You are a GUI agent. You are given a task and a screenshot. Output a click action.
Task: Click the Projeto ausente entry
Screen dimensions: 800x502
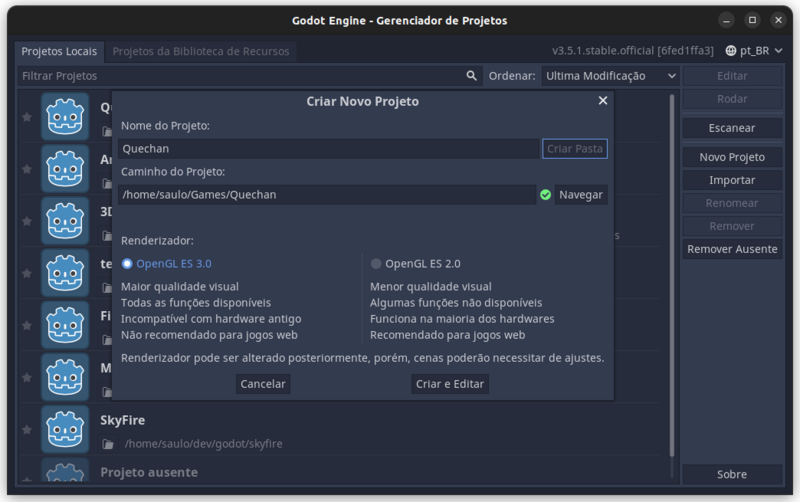pyautogui.click(x=149, y=472)
